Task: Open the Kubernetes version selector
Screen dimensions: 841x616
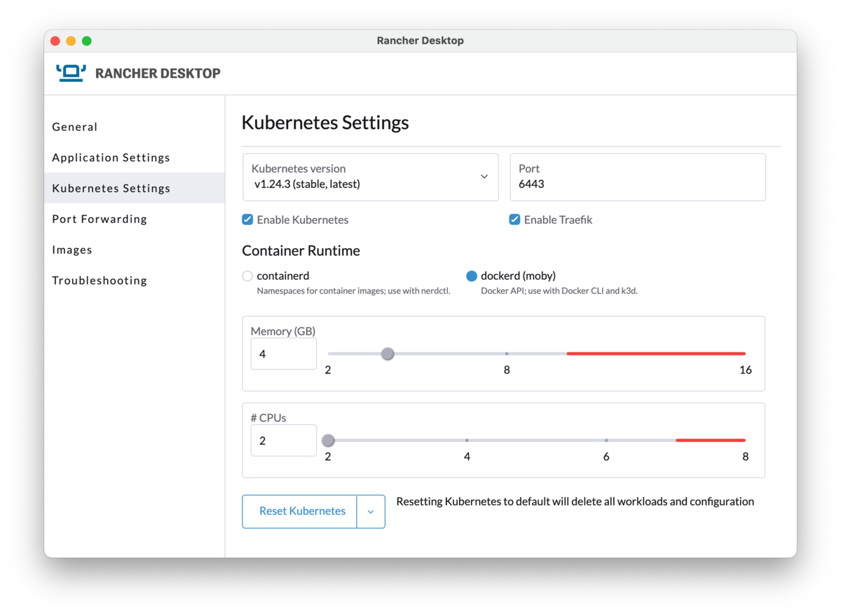Action: tap(370, 177)
